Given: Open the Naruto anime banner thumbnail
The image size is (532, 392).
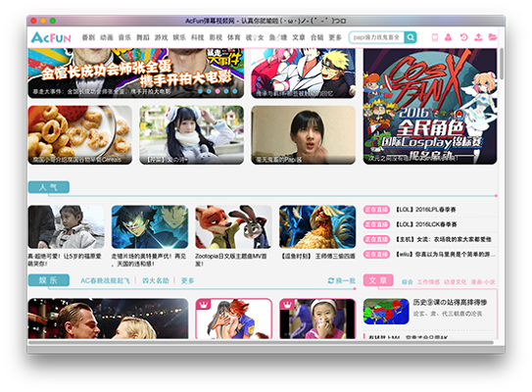Looking at the screenshot, I should click(x=304, y=73).
